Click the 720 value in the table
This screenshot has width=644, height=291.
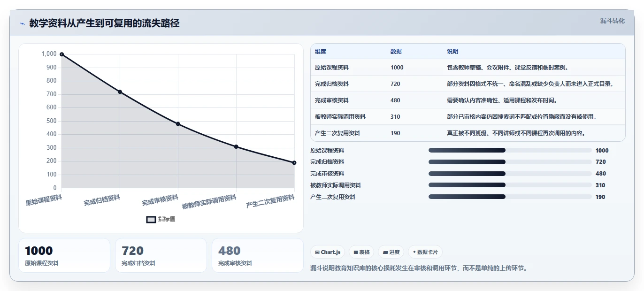(395, 84)
